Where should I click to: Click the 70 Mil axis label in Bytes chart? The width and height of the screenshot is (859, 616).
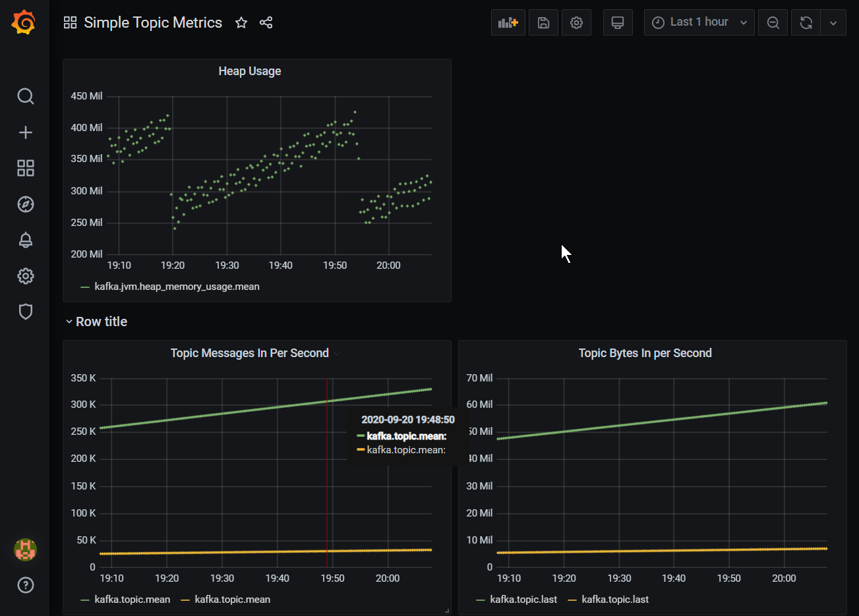pos(479,378)
